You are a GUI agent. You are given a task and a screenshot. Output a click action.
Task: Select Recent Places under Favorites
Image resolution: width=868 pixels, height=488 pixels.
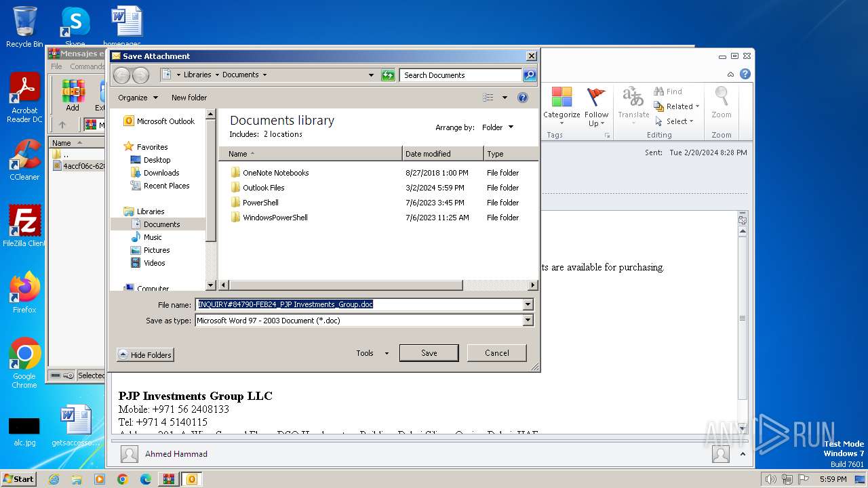tap(166, 186)
